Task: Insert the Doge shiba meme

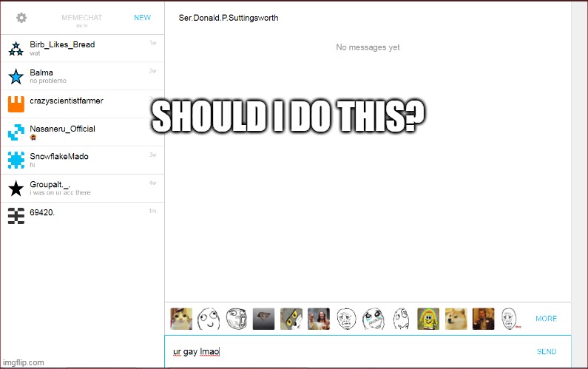Action: coord(456,319)
